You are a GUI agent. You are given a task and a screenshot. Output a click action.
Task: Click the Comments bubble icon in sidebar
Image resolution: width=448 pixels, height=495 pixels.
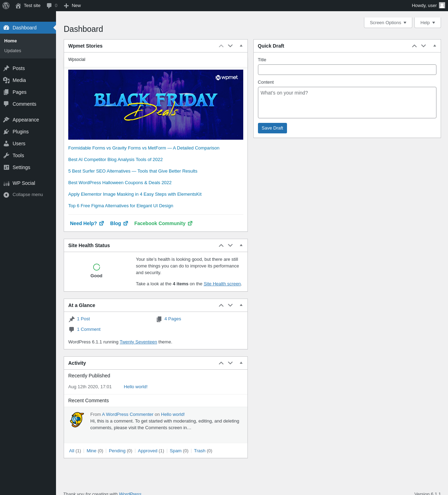(6, 104)
